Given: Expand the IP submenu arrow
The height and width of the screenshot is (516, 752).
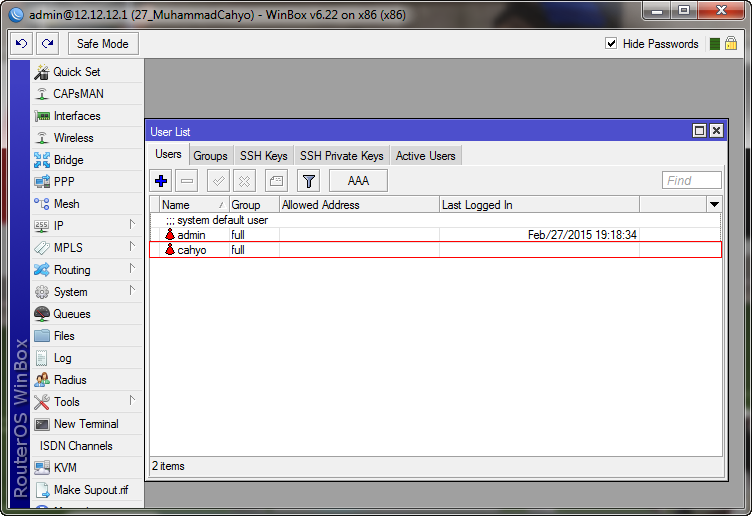Looking at the screenshot, I should (132, 224).
